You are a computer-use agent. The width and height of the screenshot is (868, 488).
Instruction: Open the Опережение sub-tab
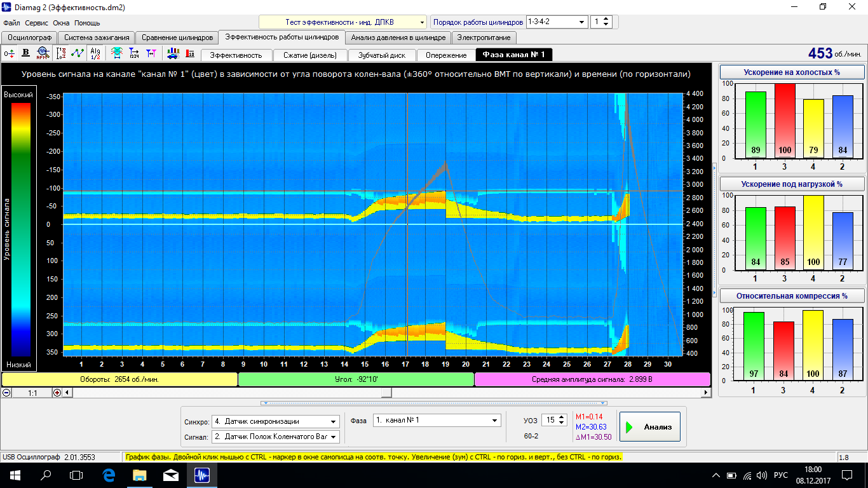click(x=446, y=55)
